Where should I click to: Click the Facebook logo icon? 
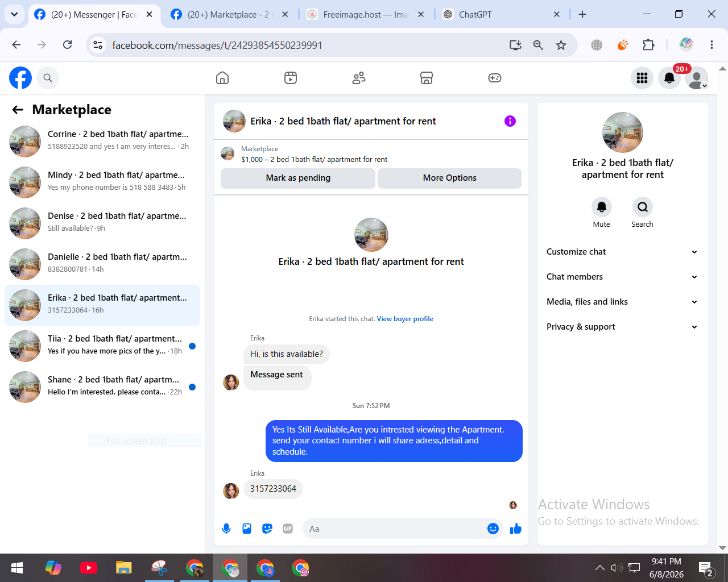(x=20, y=78)
